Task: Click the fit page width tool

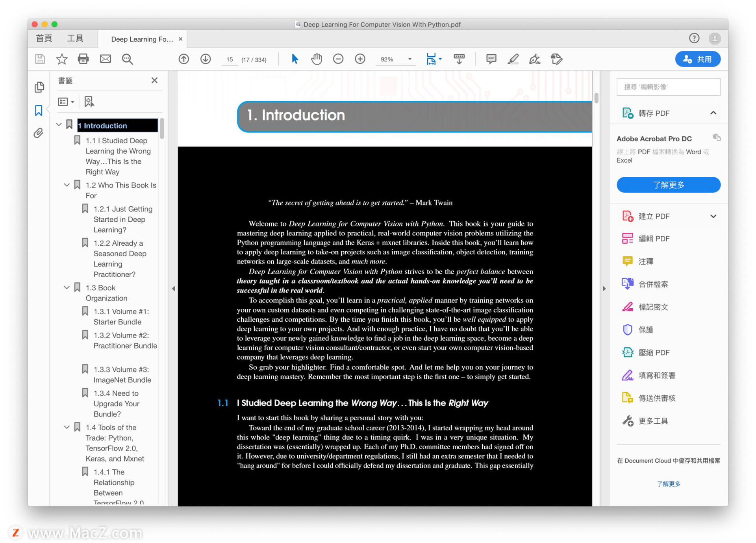Action: pos(431,59)
